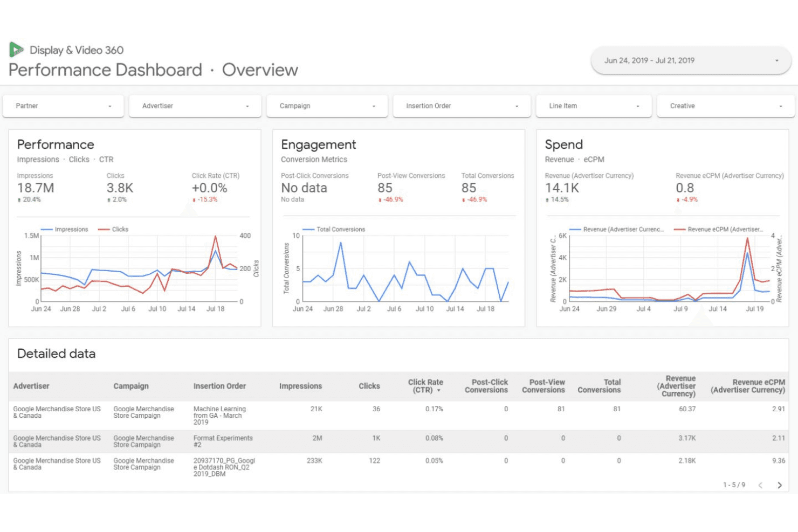Viewport: 798px width, 532px height.
Task: Sort by Impressions column header in table
Action: pyautogui.click(x=300, y=386)
